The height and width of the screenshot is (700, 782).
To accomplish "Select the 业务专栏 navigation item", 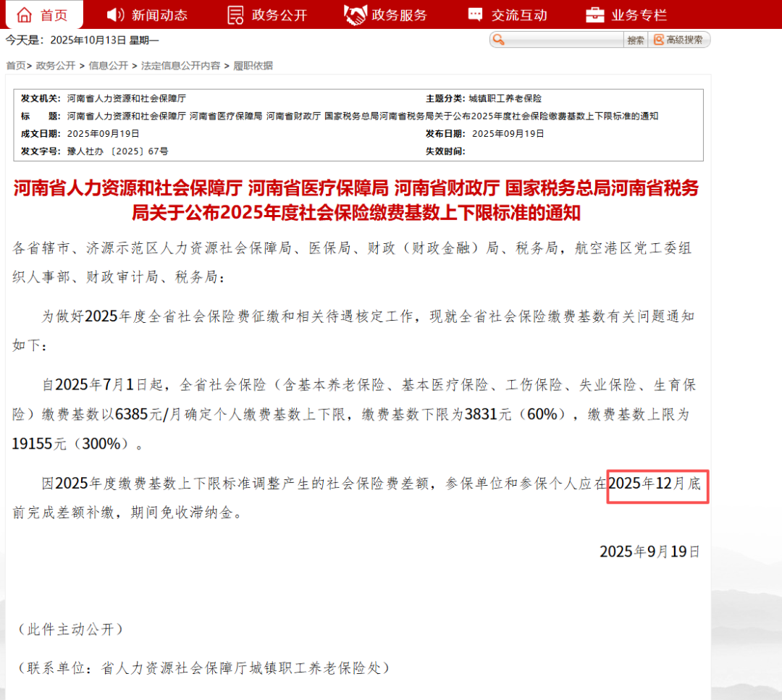I will click(639, 14).
